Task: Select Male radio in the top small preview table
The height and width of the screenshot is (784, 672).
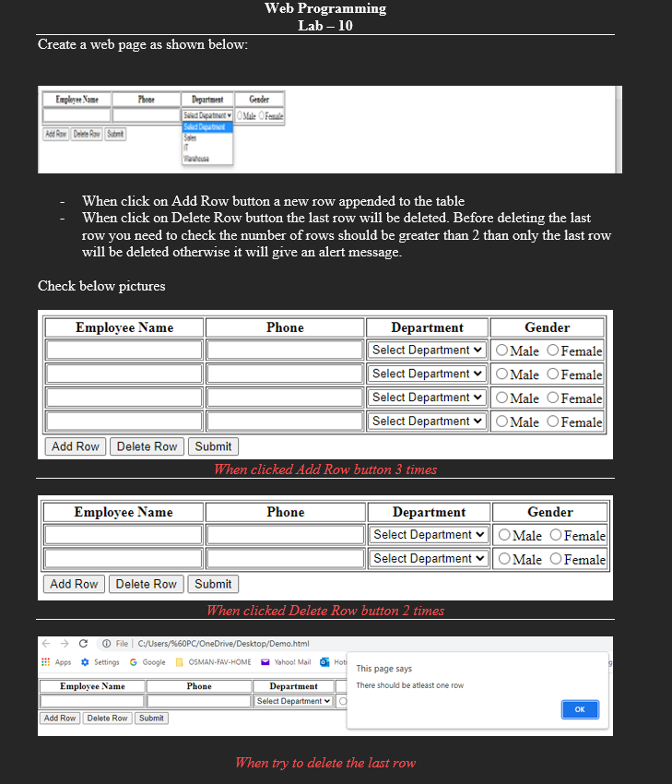Action: (240, 115)
